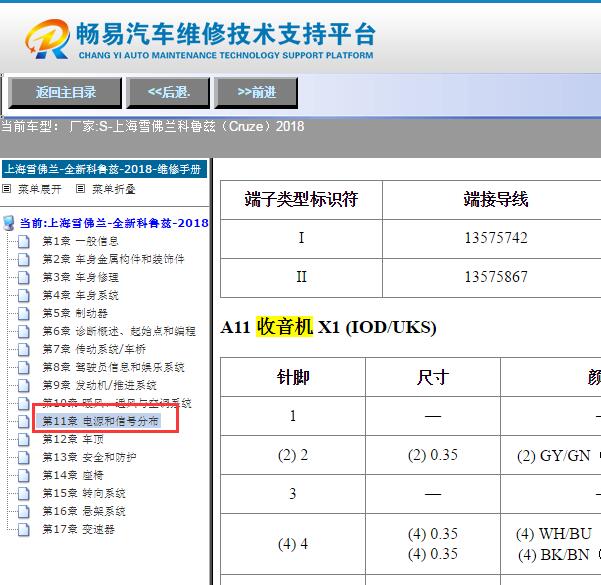Screen dimensions: 601x585
Task: Open 第6章 诊断概述、起始点和编程
Action: tap(119, 331)
